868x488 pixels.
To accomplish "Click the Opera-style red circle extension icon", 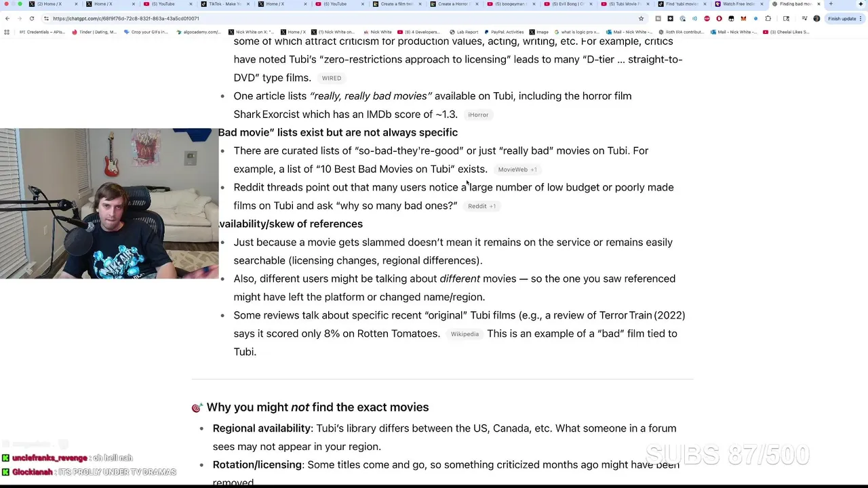I will pos(719,18).
